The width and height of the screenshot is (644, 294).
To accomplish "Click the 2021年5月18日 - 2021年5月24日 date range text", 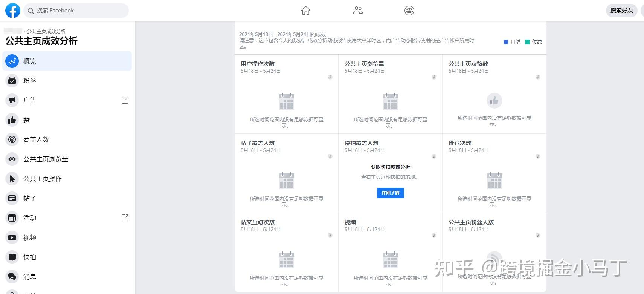I will (275, 34).
